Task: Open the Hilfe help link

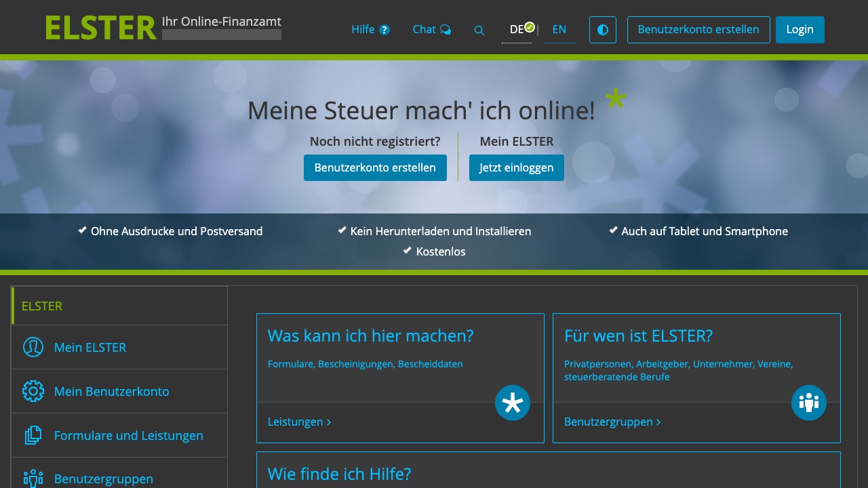Action: pos(370,29)
